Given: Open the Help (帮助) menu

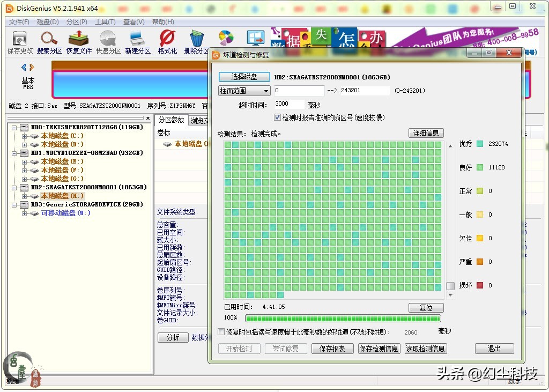Looking at the screenshot, I should tap(163, 22).
